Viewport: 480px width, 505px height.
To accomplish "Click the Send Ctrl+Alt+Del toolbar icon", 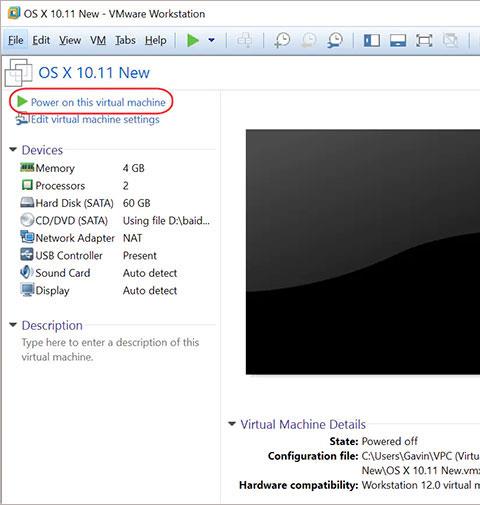I will click(x=245, y=40).
